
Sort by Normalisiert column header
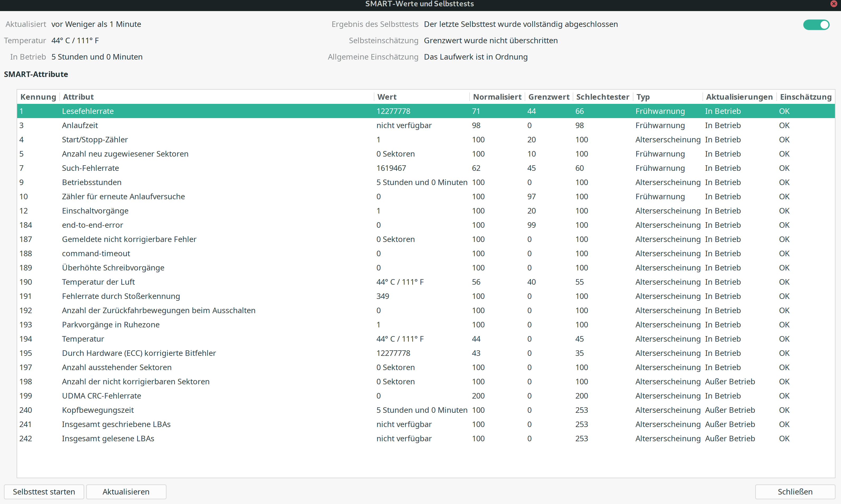point(497,97)
